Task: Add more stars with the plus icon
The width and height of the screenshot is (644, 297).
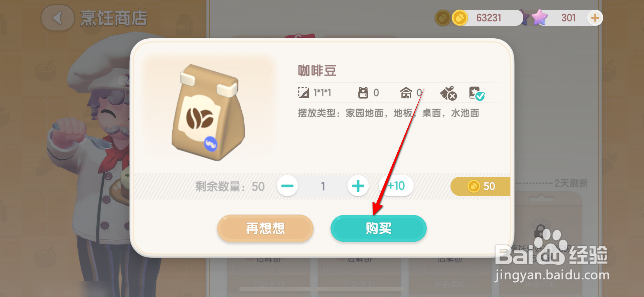Action: [x=595, y=18]
